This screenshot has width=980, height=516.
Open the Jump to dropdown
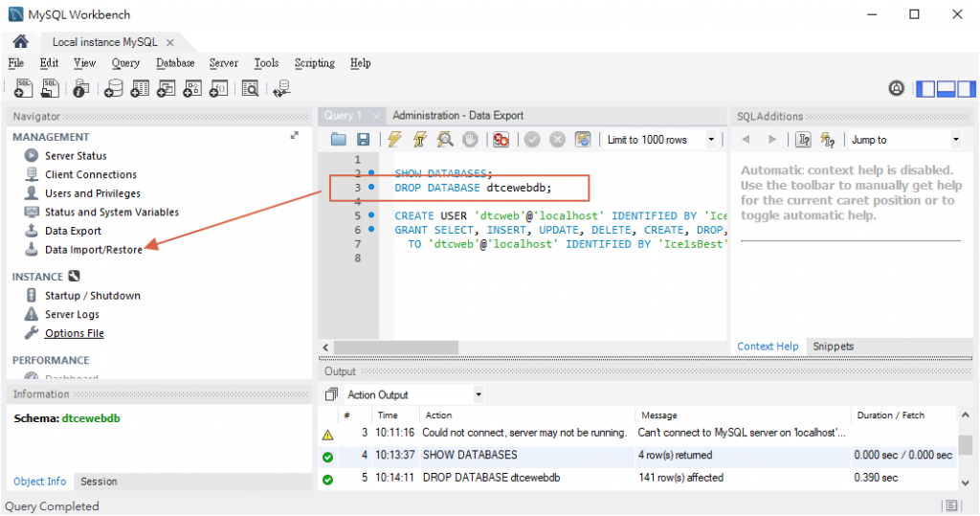pyautogui.click(x=956, y=140)
